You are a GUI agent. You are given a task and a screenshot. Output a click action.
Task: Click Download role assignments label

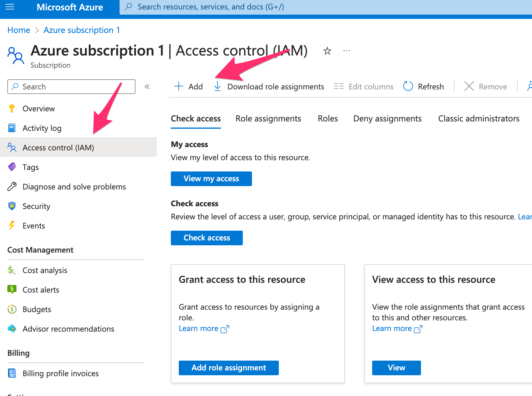pos(276,87)
